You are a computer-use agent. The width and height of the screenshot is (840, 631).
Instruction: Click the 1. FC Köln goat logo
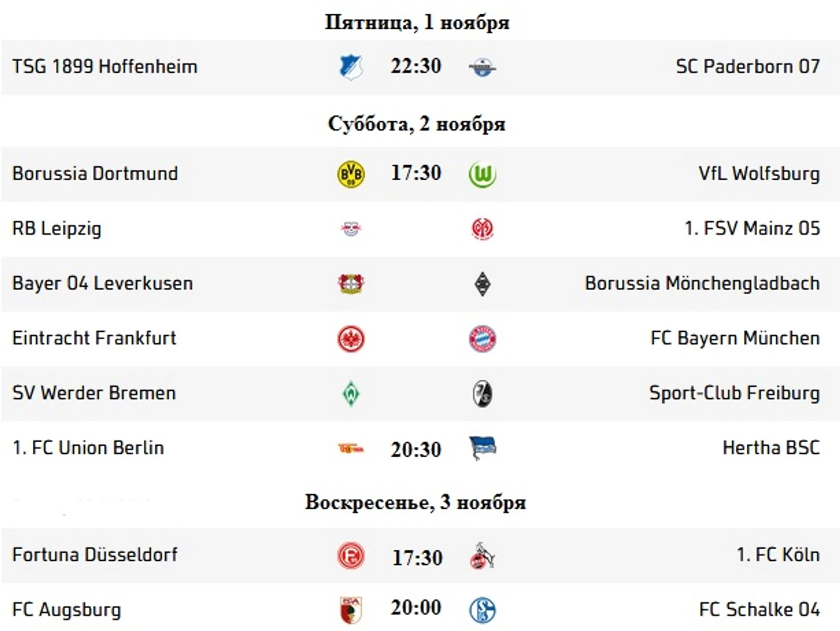[482, 556]
